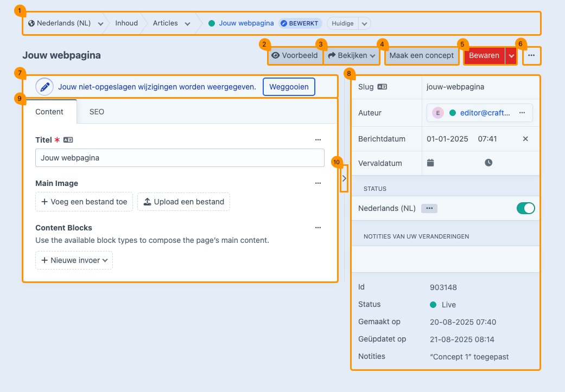The height and width of the screenshot is (392, 565).
Task: Open the Main Image field actions ellipsis
Action: [318, 183]
